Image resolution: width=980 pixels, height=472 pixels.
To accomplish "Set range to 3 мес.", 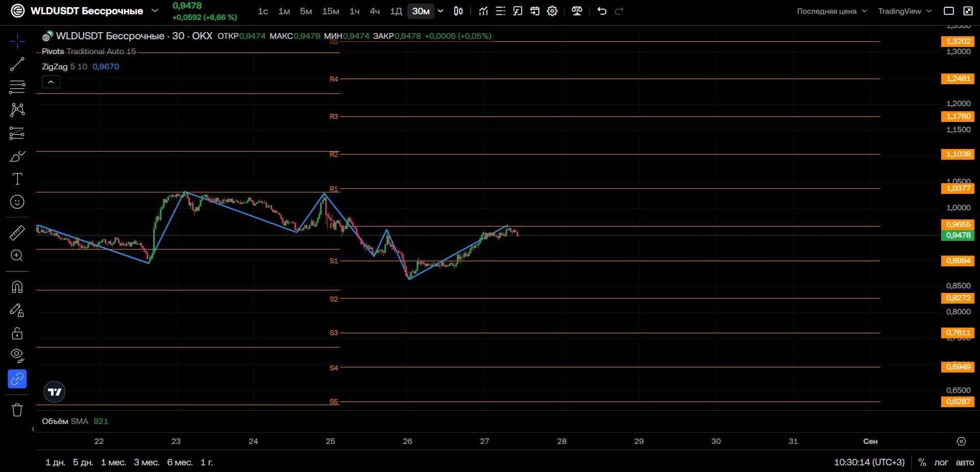I will [146, 462].
